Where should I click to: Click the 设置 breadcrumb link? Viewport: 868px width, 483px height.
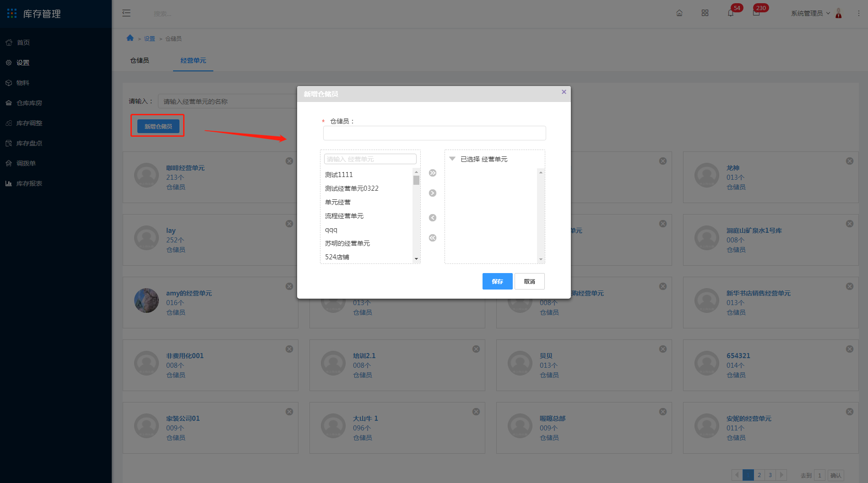point(150,39)
